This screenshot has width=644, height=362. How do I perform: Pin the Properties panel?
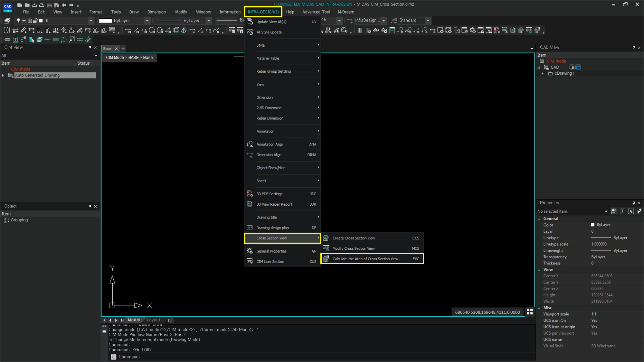coord(634,203)
